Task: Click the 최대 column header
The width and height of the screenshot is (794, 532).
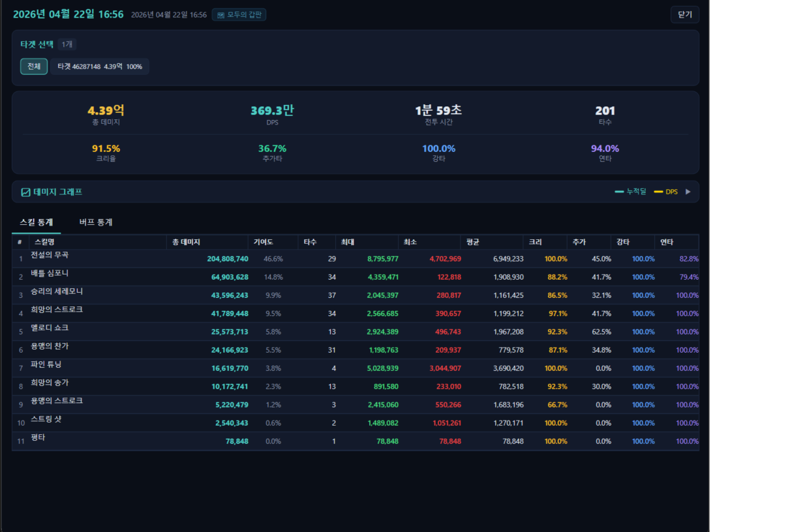Action: (348, 242)
